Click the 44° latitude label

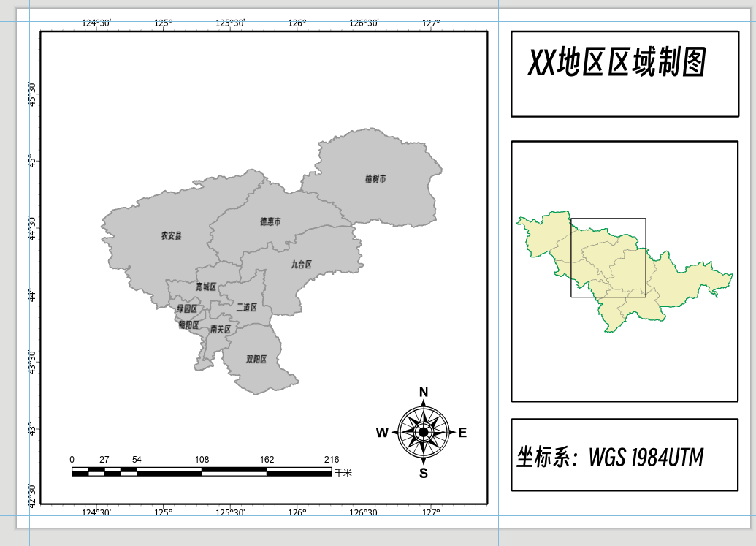[x=32, y=295]
